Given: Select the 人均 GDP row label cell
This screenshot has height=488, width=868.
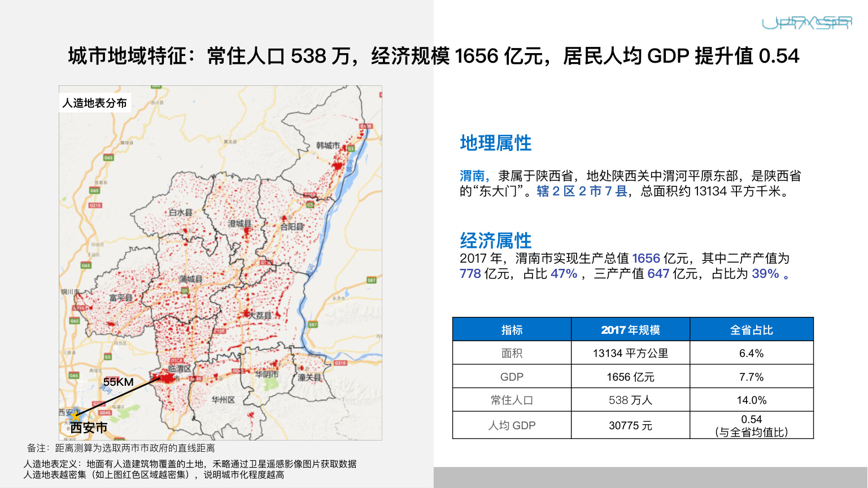Looking at the screenshot, I should 512,425.
